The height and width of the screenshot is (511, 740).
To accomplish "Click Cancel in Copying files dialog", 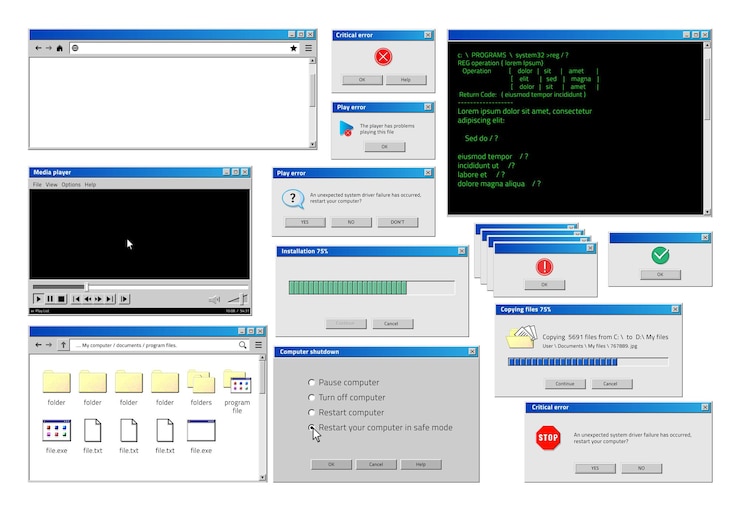I will pyautogui.click(x=611, y=384).
